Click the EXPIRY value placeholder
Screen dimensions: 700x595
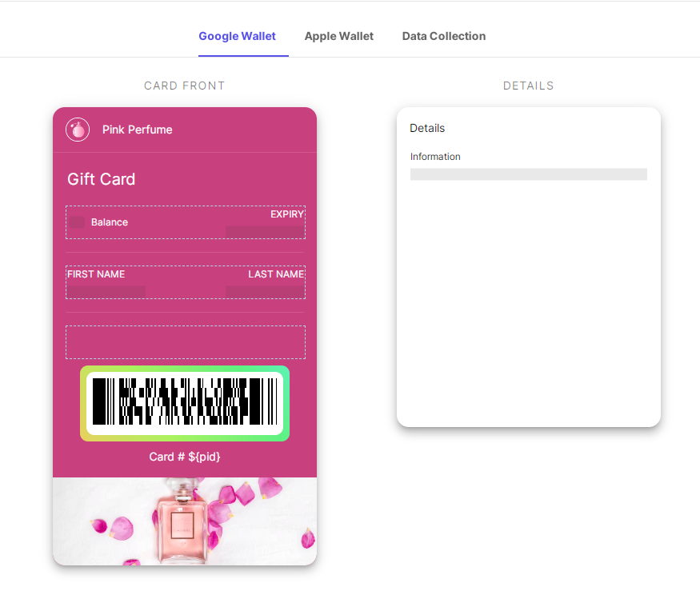(265, 231)
